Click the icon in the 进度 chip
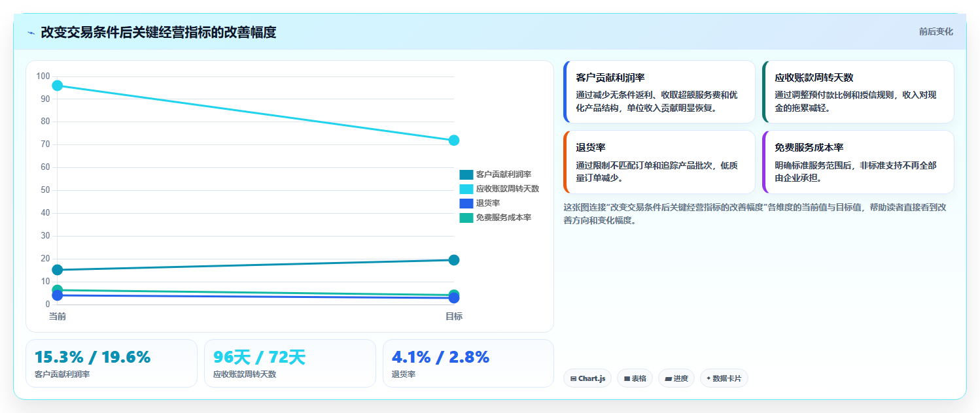 click(x=668, y=378)
